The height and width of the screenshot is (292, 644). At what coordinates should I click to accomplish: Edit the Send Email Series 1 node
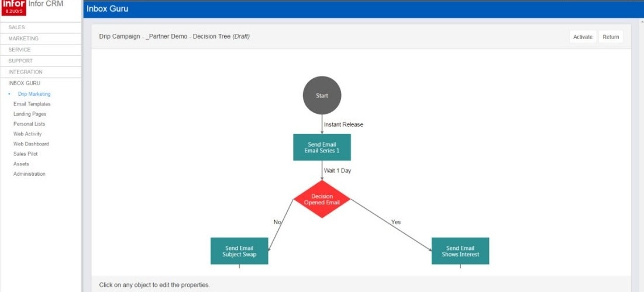click(322, 147)
